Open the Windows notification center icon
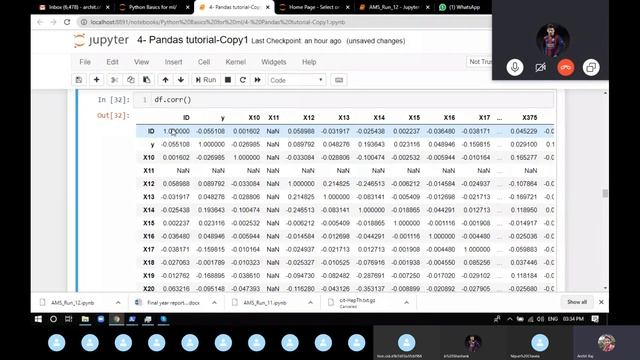This screenshot has height=360, width=640. click(595, 319)
